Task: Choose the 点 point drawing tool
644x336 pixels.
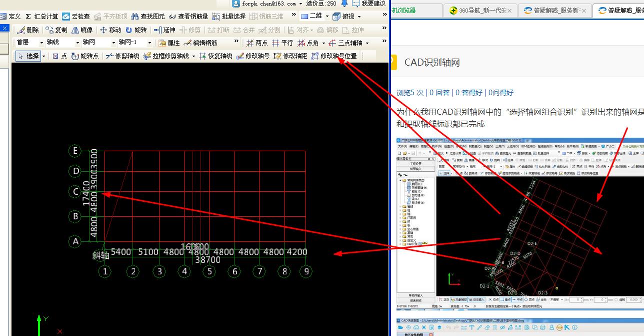Action: pos(59,56)
